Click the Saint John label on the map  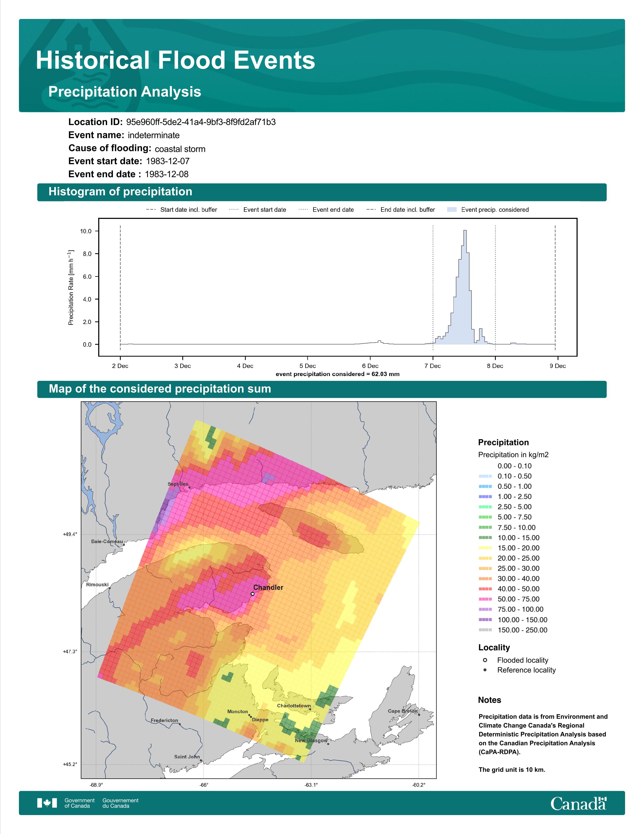(x=187, y=756)
